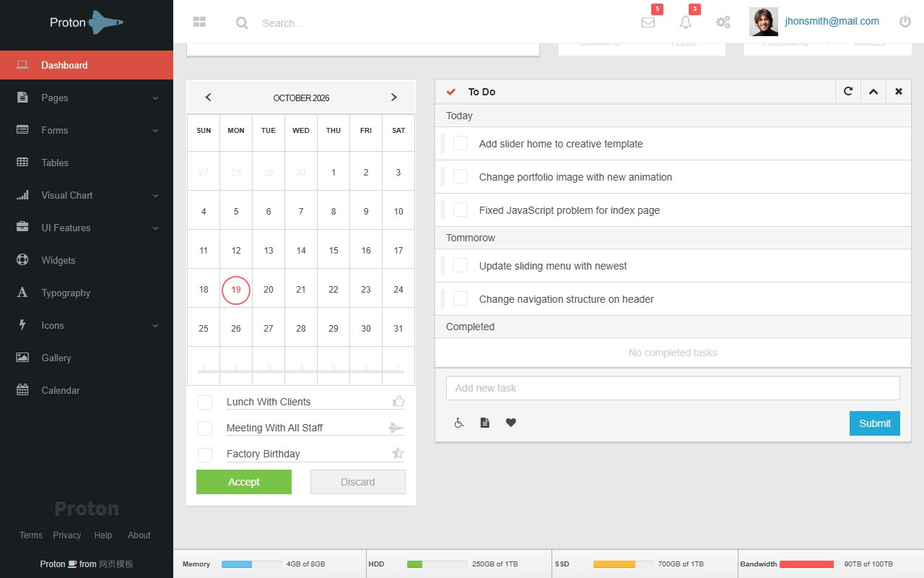
Task: Expand the Pages sidebar submenu
Action: [87, 98]
